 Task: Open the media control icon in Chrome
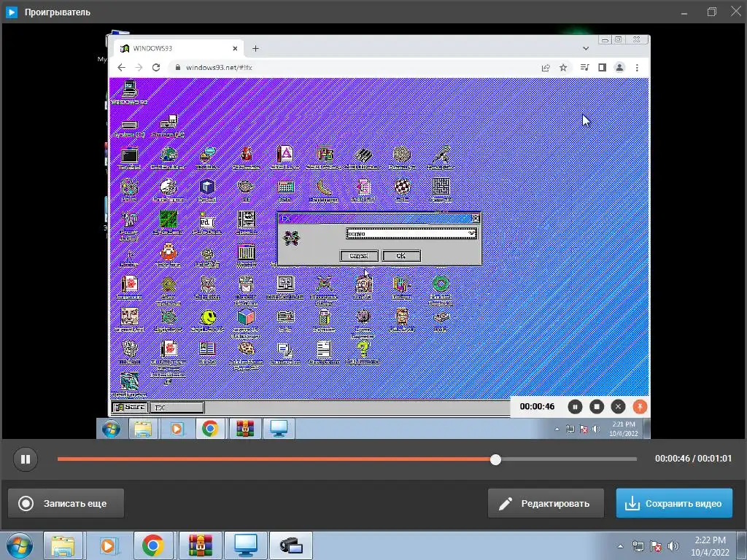point(584,68)
